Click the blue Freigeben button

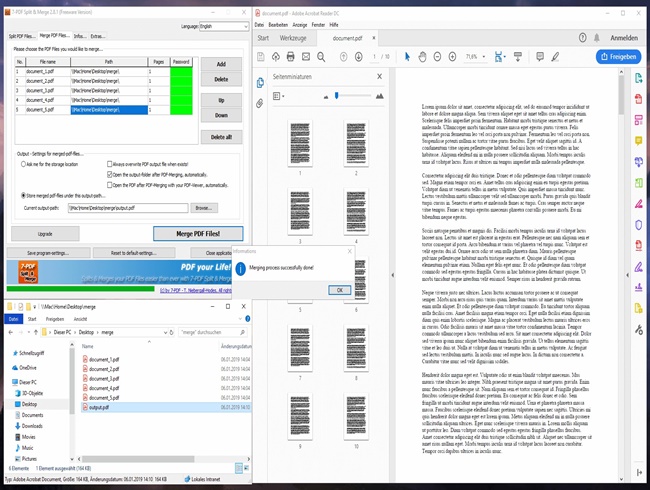pos(618,57)
